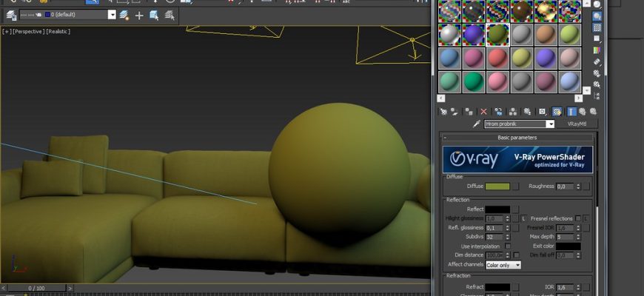Click the VRayMtl material type button
Image resolution: width=644 pixels, height=296 pixels.
pyautogui.click(x=576, y=124)
